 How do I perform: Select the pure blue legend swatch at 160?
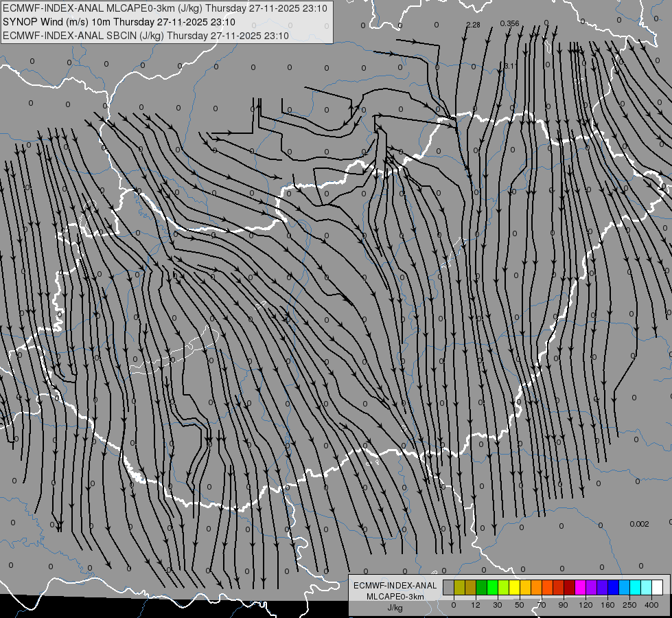tap(614, 587)
